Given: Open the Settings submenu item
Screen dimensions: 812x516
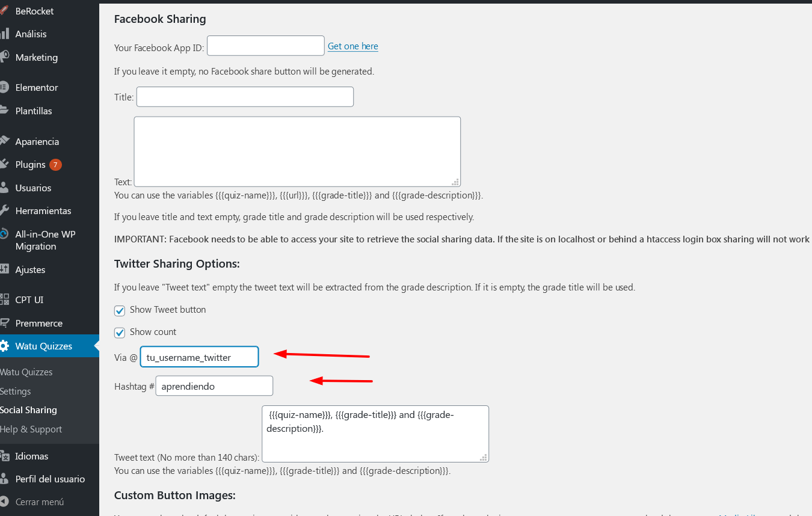Looking at the screenshot, I should 16,391.
